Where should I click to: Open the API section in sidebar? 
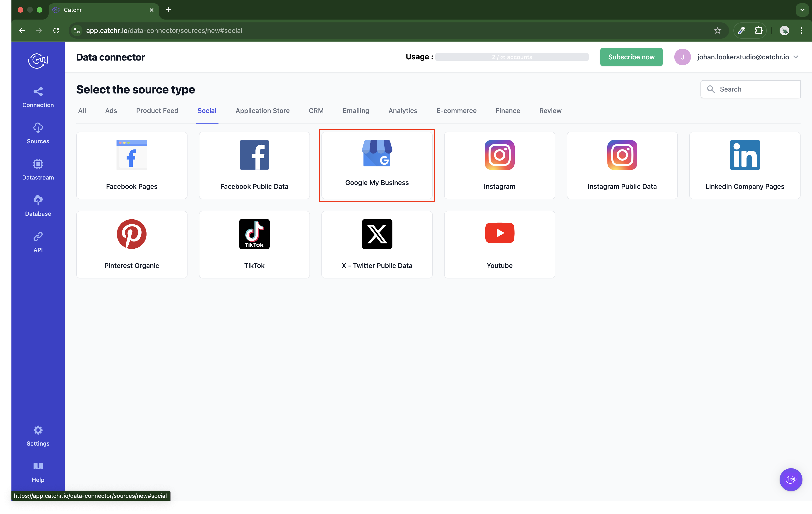click(38, 242)
